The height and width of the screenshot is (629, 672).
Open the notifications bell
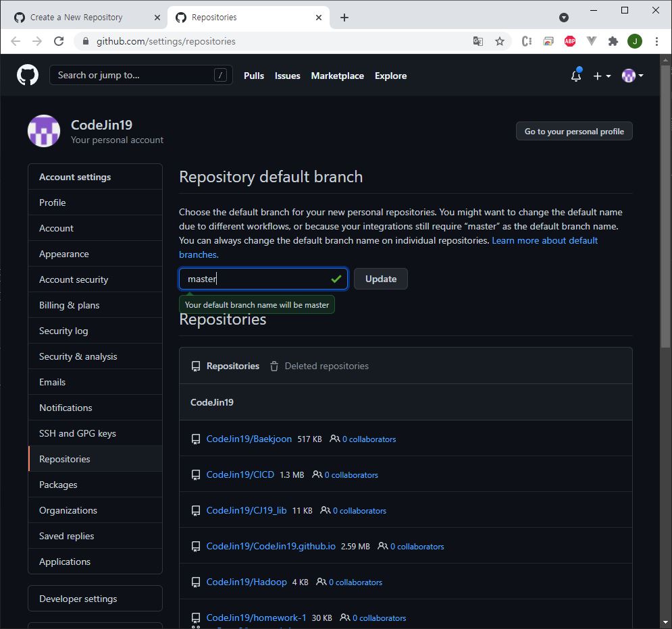pyautogui.click(x=576, y=76)
